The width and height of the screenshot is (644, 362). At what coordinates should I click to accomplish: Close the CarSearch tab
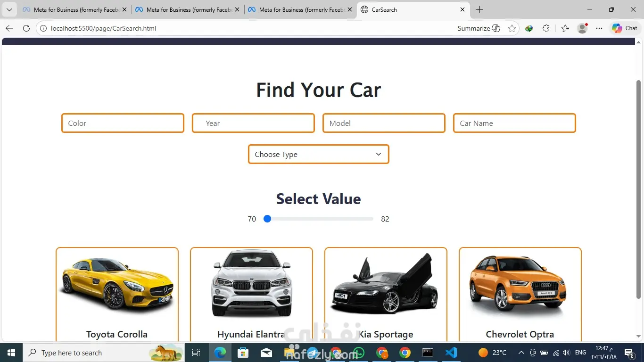(x=462, y=9)
